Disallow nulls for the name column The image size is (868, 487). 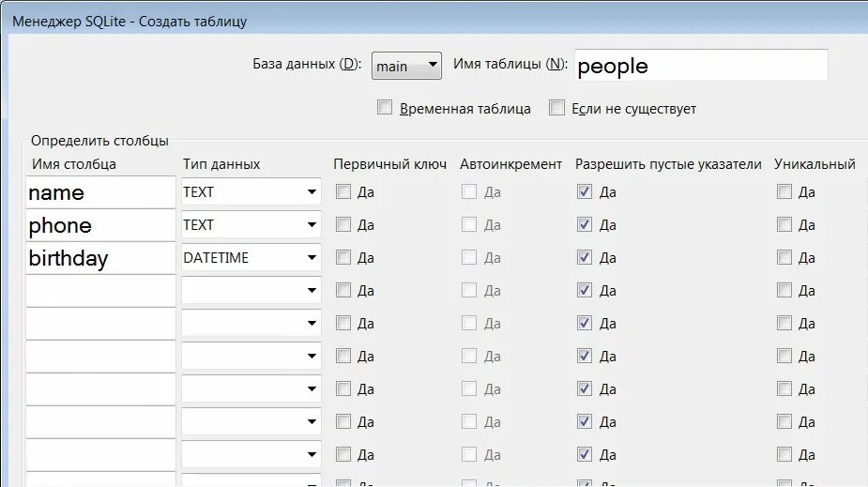[x=586, y=192]
